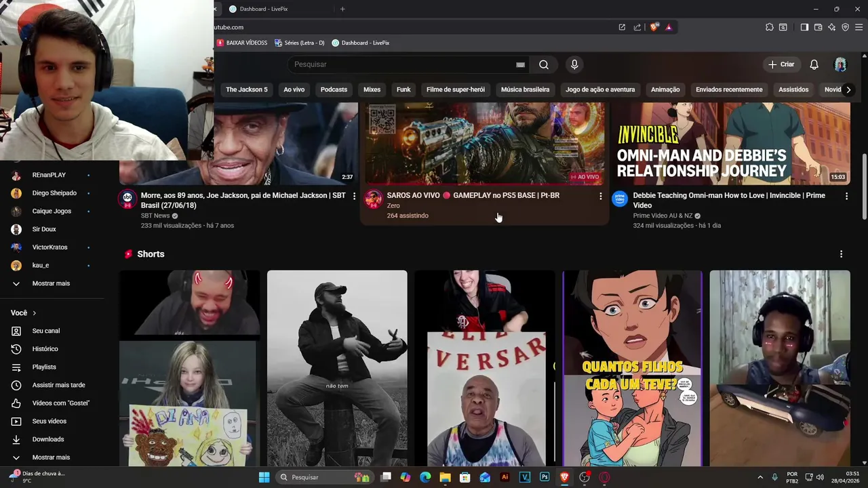Open a new browser tab with plus
The width and height of the screenshot is (868, 488).
[x=342, y=9]
